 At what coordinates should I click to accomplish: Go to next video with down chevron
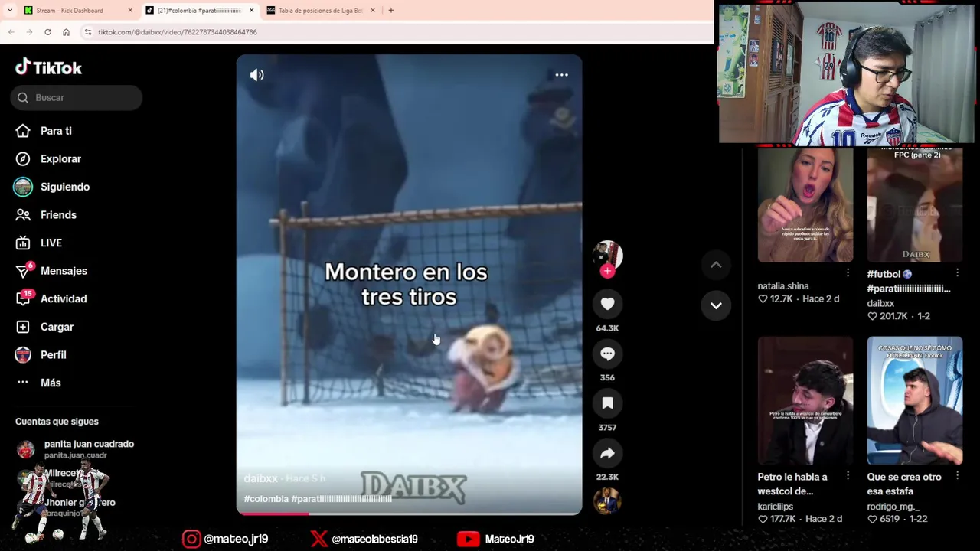(716, 305)
